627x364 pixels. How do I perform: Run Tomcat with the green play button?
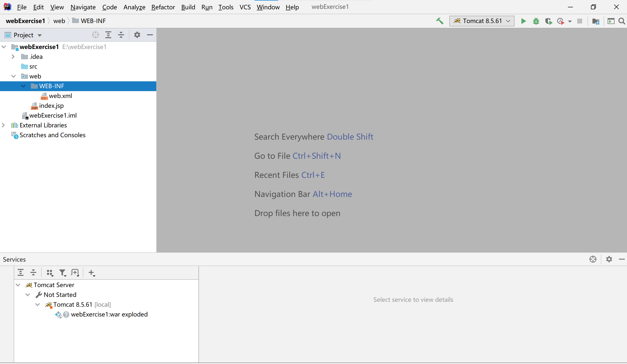click(x=524, y=21)
